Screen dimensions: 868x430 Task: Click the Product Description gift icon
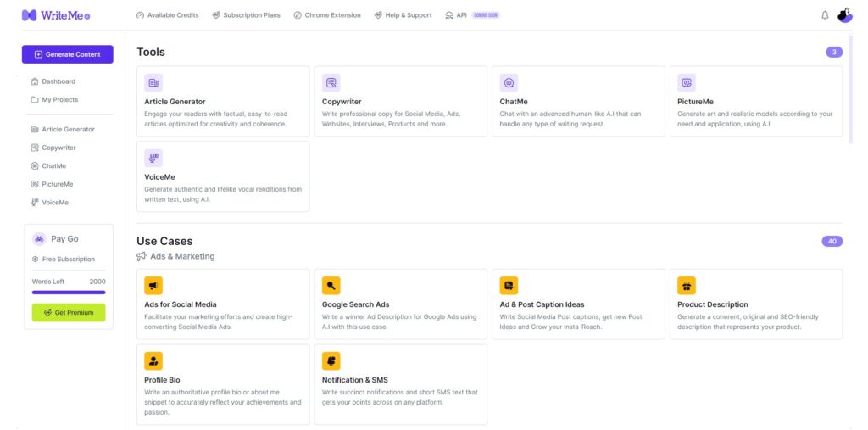pyautogui.click(x=687, y=285)
